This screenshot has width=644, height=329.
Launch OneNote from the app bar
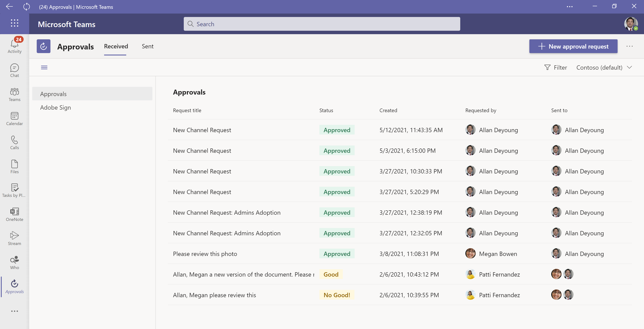click(15, 214)
